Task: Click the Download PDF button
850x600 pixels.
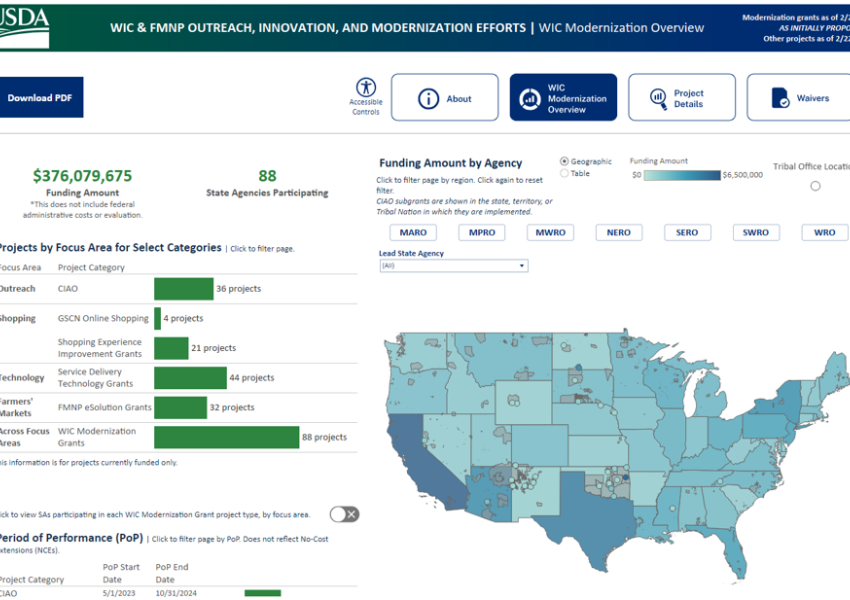Action: 40,98
